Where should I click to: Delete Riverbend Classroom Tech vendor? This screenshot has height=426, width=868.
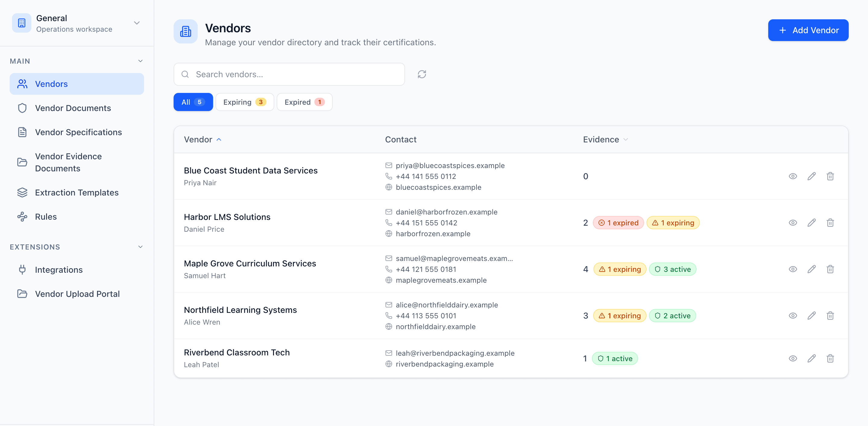tap(830, 358)
